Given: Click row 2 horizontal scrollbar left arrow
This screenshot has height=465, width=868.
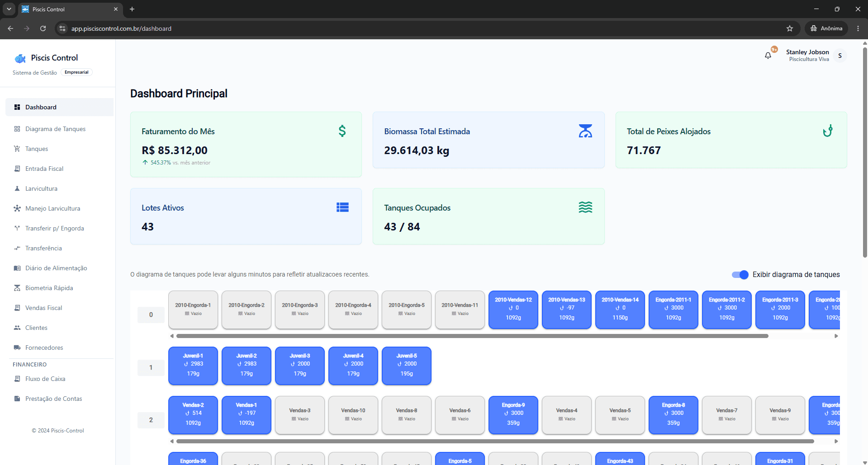Looking at the screenshot, I should tap(172, 441).
